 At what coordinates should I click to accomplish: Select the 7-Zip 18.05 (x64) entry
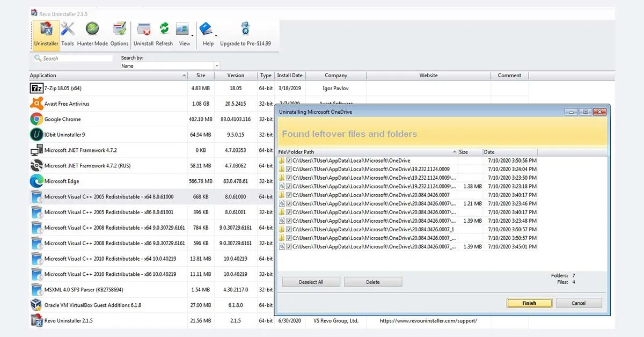click(63, 88)
